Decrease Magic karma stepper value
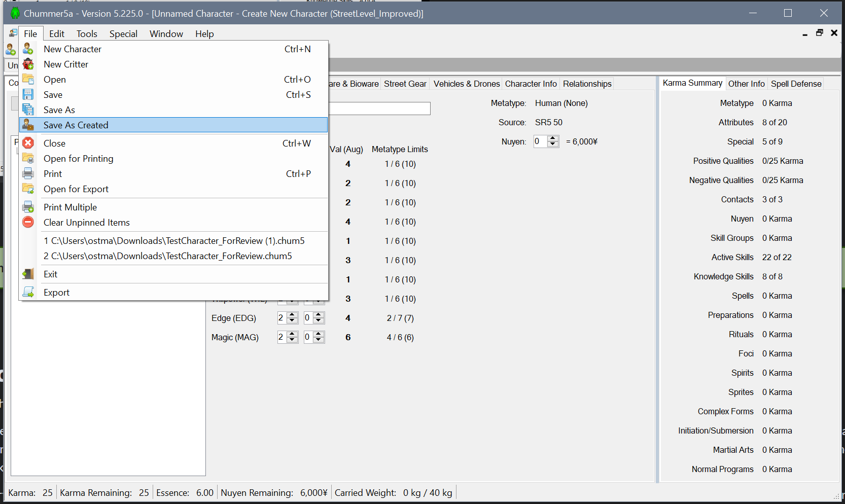The image size is (845, 504). [319, 340]
